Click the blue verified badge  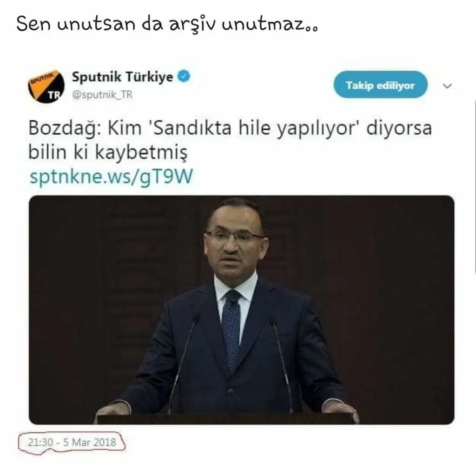point(184,76)
